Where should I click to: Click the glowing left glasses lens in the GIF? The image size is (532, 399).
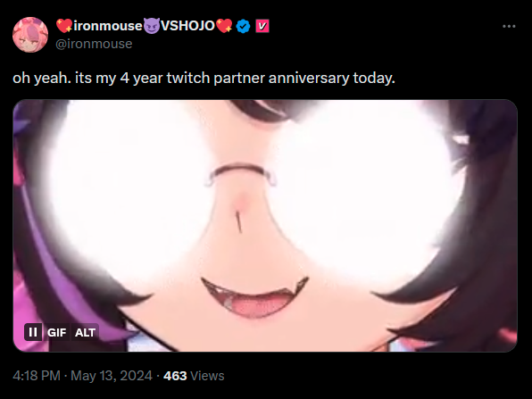coord(128,190)
